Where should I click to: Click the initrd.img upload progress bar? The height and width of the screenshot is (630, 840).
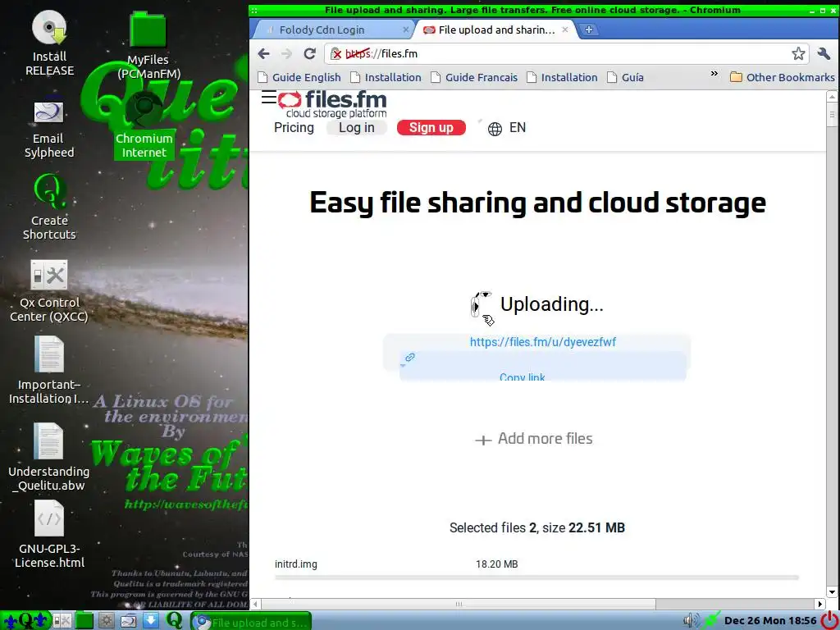[536, 577]
